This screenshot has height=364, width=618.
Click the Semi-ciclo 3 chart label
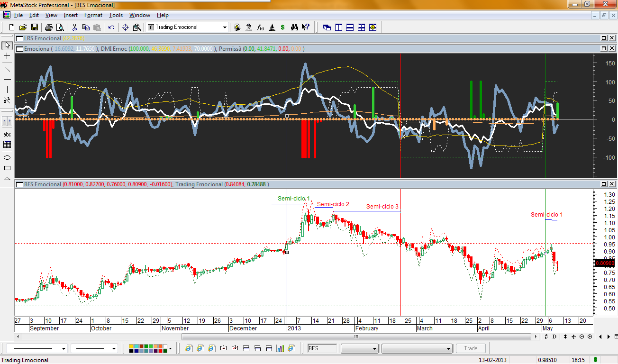[382, 207]
